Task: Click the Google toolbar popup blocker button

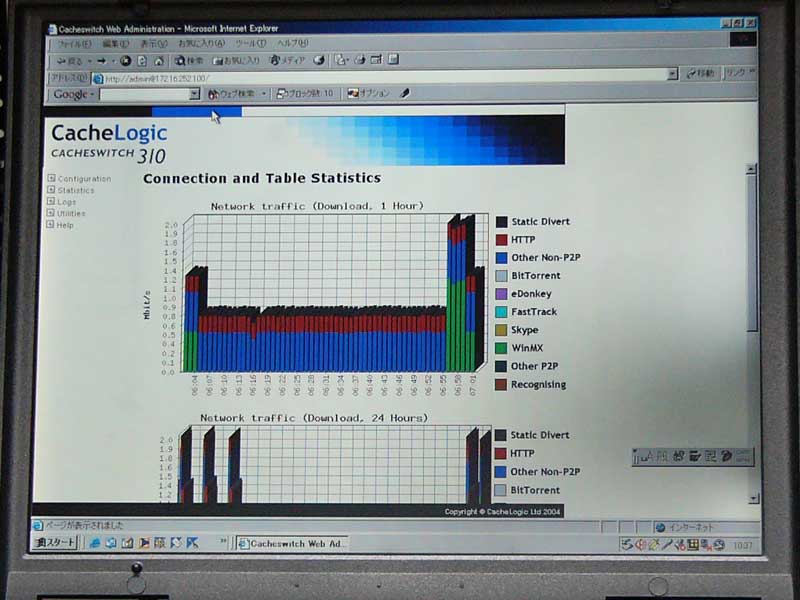Action: pyautogui.click(x=305, y=93)
